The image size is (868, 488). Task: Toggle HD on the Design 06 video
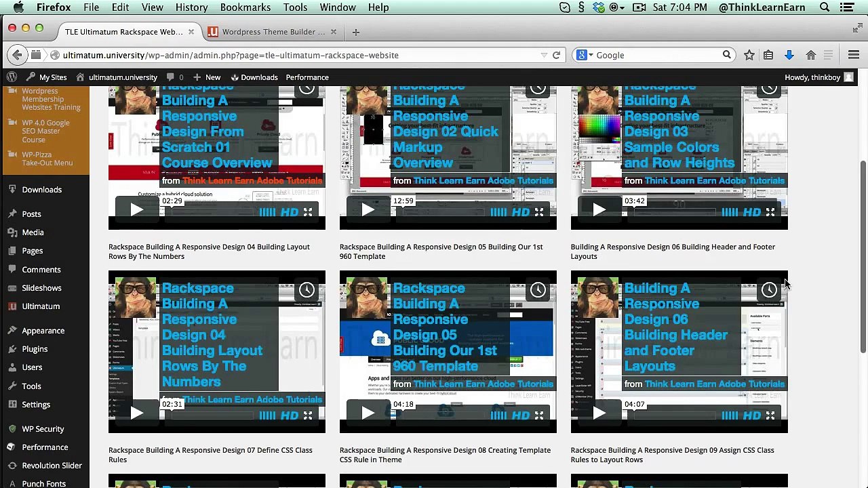(x=752, y=415)
